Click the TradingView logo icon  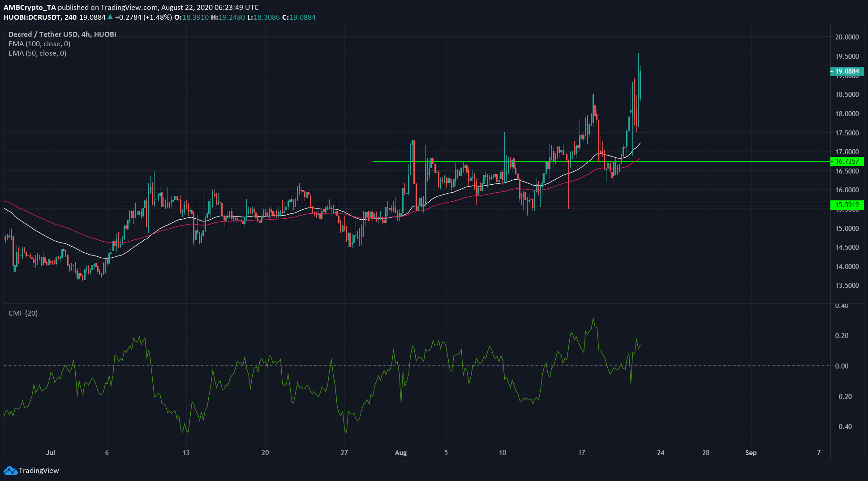click(x=10, y=470)
